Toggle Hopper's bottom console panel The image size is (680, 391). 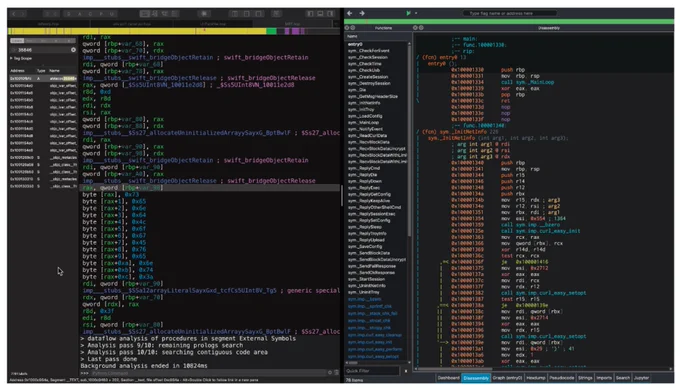[320, 14]
